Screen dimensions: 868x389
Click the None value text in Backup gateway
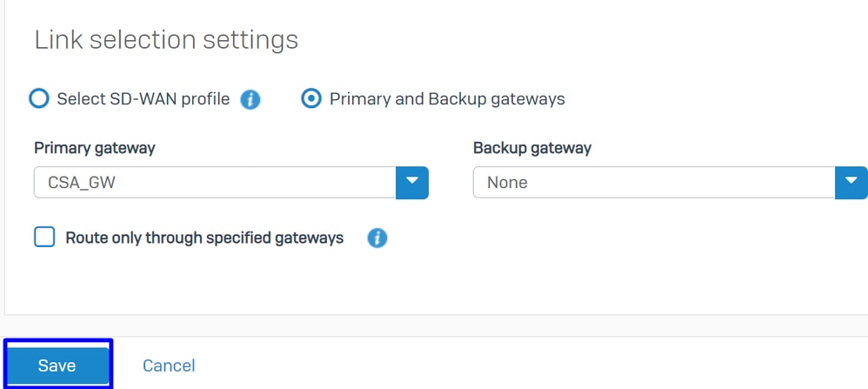pyautogui.click(x=507, y=182)
